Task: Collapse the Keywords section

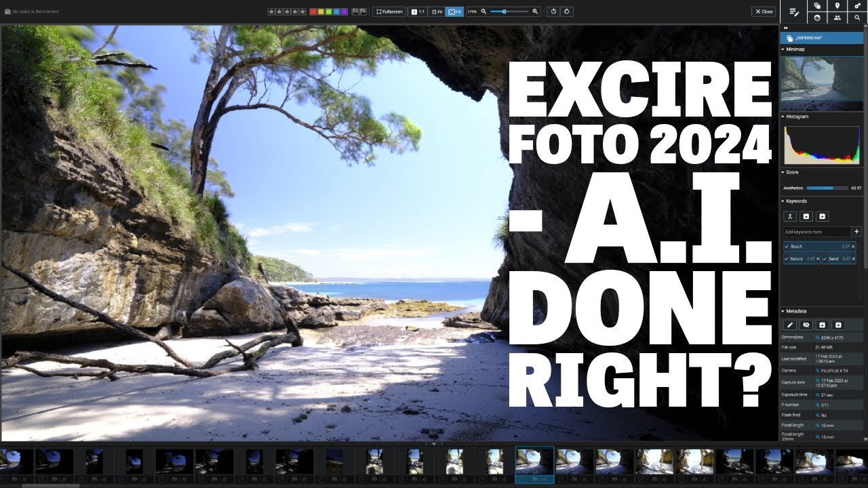Action: click(783, 201)
